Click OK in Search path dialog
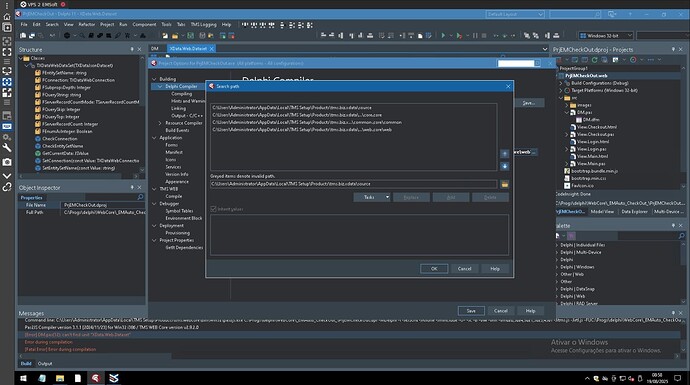 pyautogui.click(x=434, y=269)
